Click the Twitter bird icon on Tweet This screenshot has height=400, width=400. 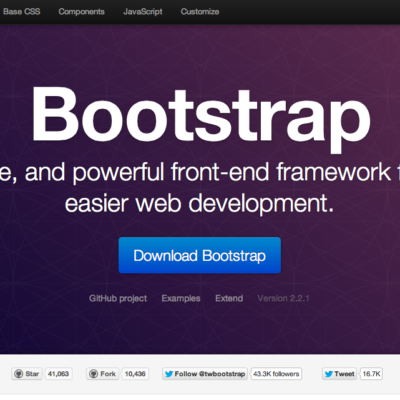click(329, 374)
